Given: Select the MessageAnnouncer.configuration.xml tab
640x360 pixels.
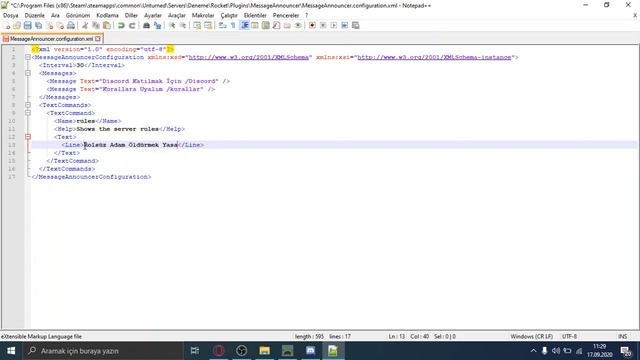Looking at the screenshot, I should click(51, 39).
